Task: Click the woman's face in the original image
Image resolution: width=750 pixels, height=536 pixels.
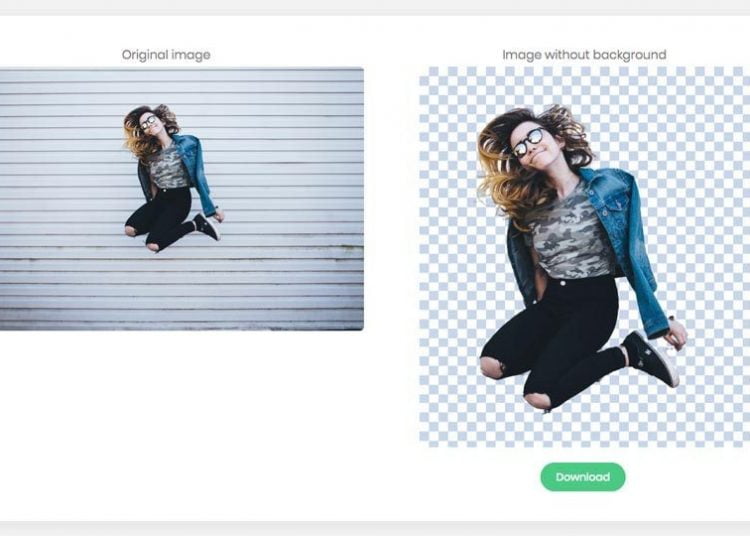Action: coord(150,124)
